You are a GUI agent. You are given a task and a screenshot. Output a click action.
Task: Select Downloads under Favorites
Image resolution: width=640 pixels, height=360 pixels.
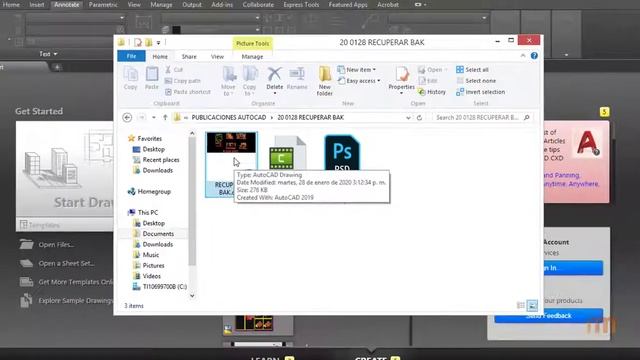pos(153,171)
